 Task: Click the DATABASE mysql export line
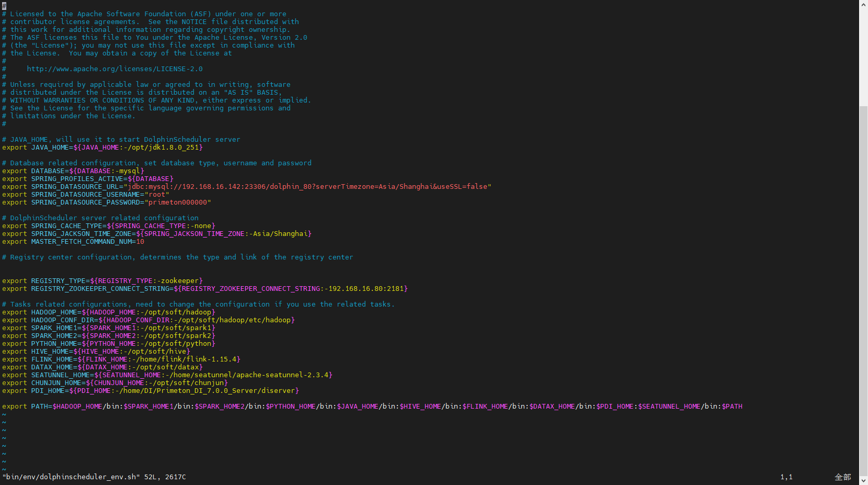pyautogui.click(x=73, y=171)
